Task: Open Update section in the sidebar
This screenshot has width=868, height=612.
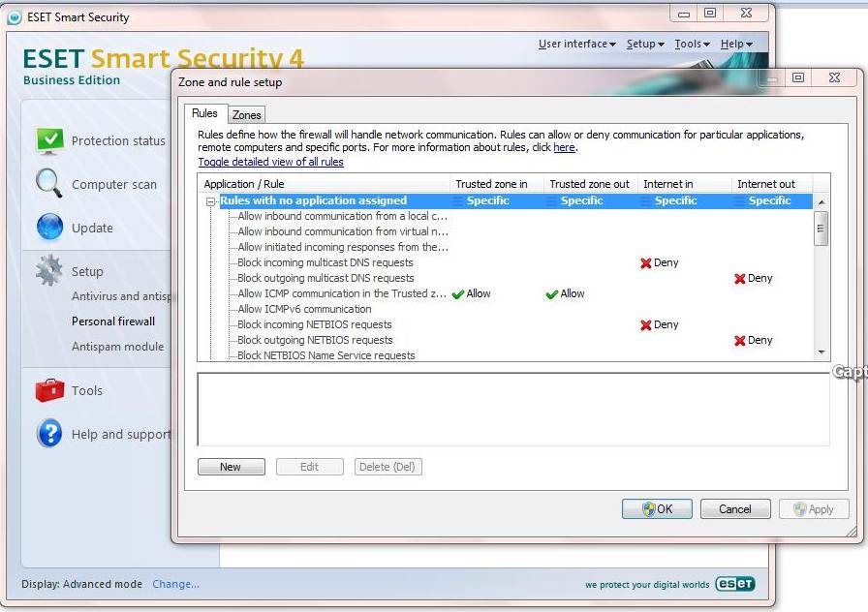Action: click(x=92, y=228)
